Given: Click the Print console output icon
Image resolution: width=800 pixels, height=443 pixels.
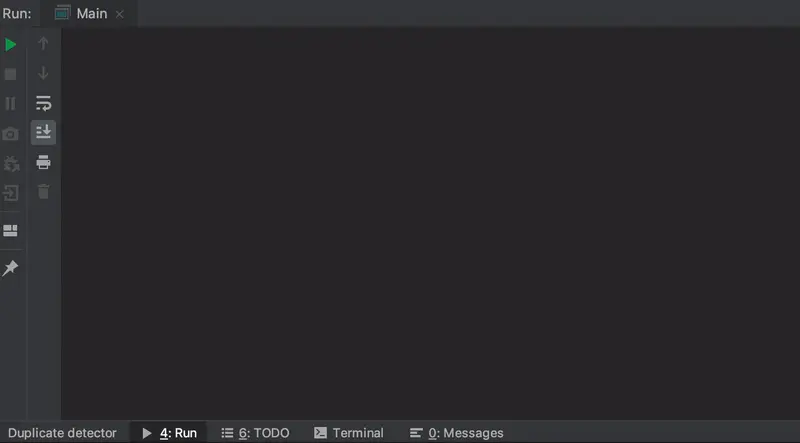Looking at the screenshot, I should (x=43, y=162).
